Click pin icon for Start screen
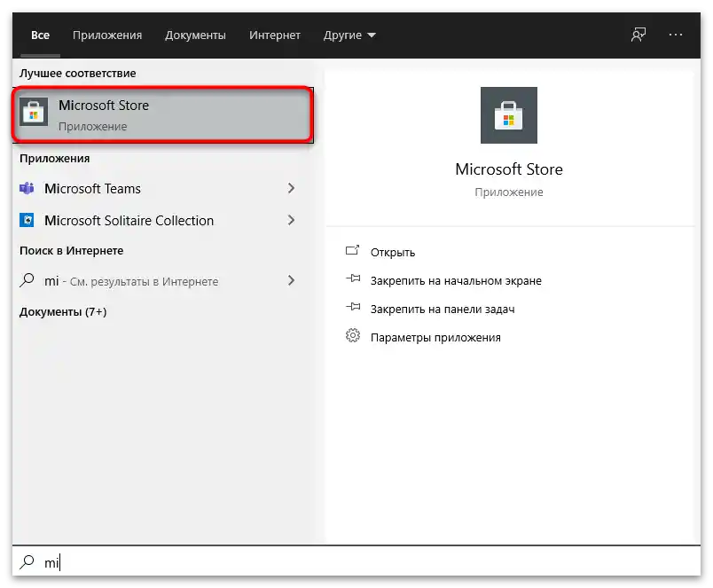Viewport: 713px width, 588px height. 353,278
